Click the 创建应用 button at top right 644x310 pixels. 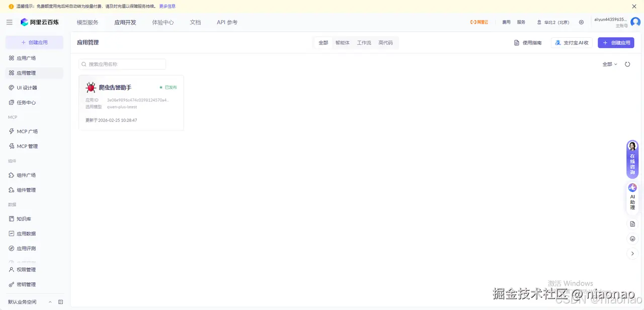616,43
